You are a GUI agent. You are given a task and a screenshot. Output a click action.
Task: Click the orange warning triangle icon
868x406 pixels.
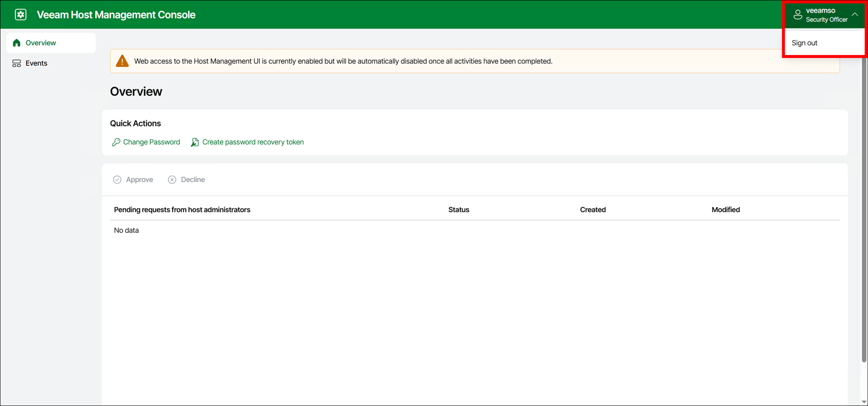[122, 61]
